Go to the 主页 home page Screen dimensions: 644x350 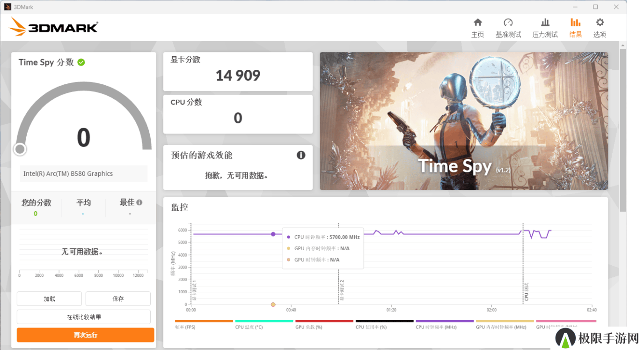coord(477,28)
